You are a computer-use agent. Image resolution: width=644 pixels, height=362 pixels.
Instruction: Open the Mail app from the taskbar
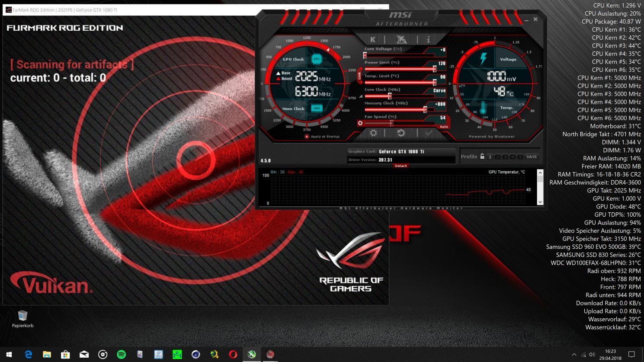[x=84, y=355]
